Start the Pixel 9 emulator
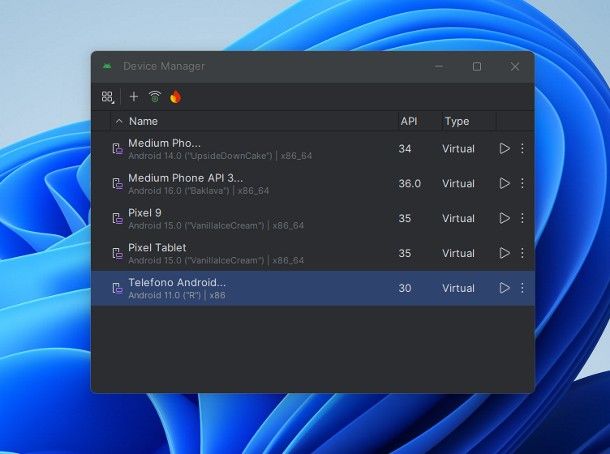The image size is (610, 454). click(x=504, y=218)
